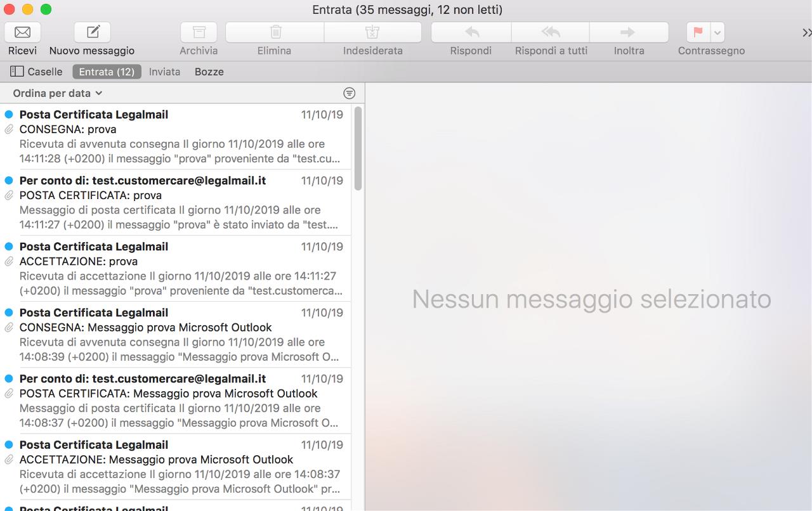The image size is (812, 511).
Task: Mark as junk with Indesiderata icon
Action: pyautogui.click(x=372, y=32)
